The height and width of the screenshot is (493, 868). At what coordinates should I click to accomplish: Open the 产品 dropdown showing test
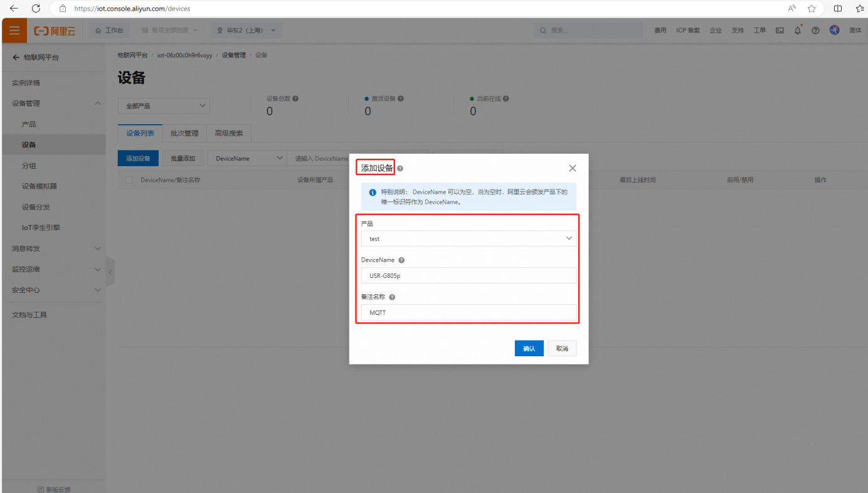pyautogui.click(x=468, y=239)
